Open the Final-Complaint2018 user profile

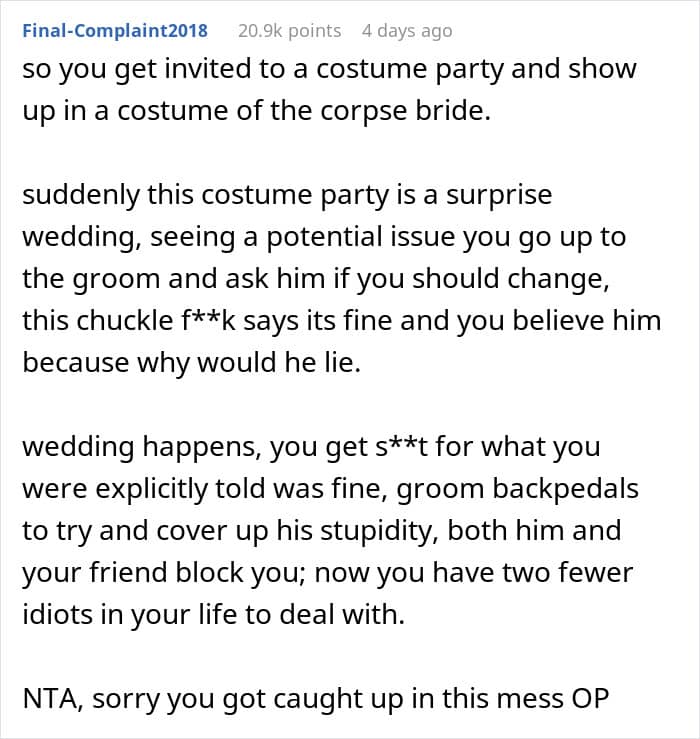114,31
